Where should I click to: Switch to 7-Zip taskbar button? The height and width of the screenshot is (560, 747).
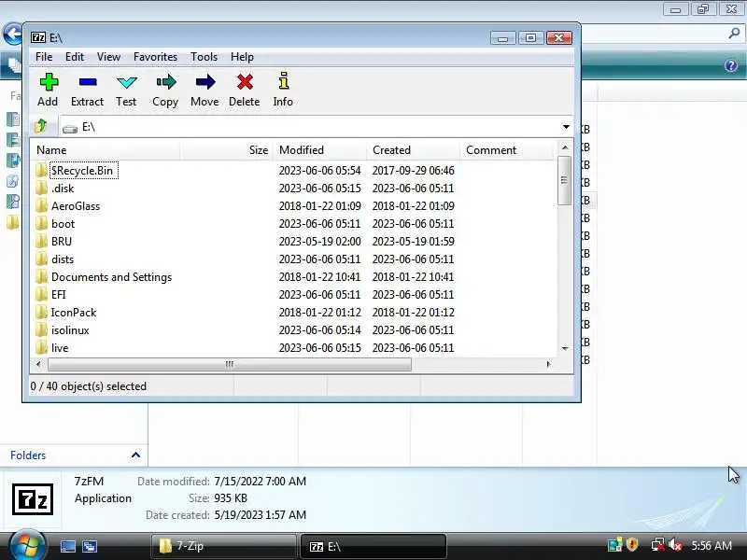click(x=224, y=546)
